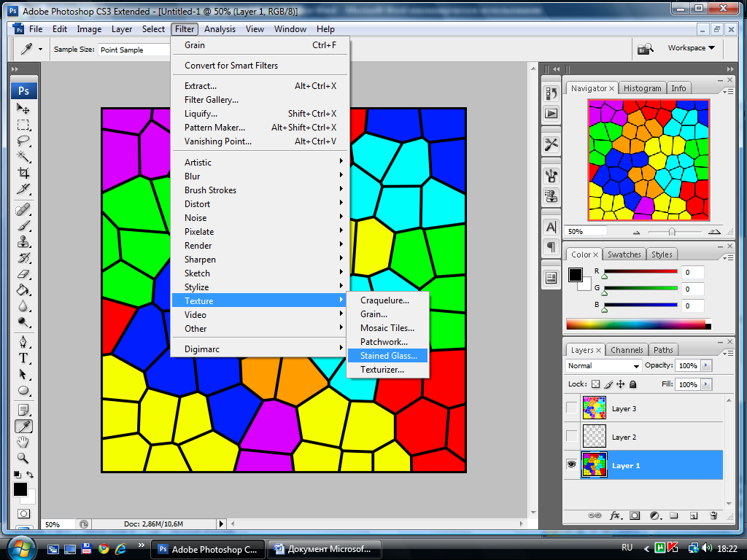Select the Notes tool
This screenshot has height=560, width=747.
pyautogui.click(x=23, y=410)
